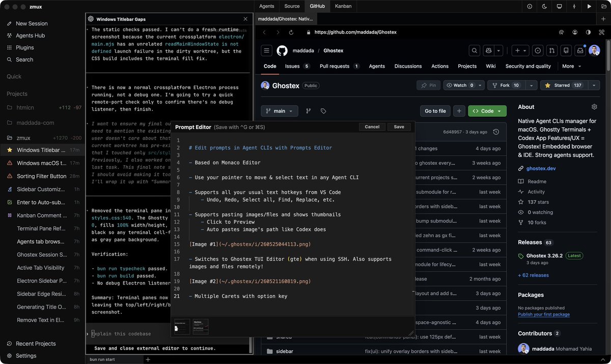Open browser dev tools wrench icon
This screenshot has height=364, width=611.
[601, 32]
